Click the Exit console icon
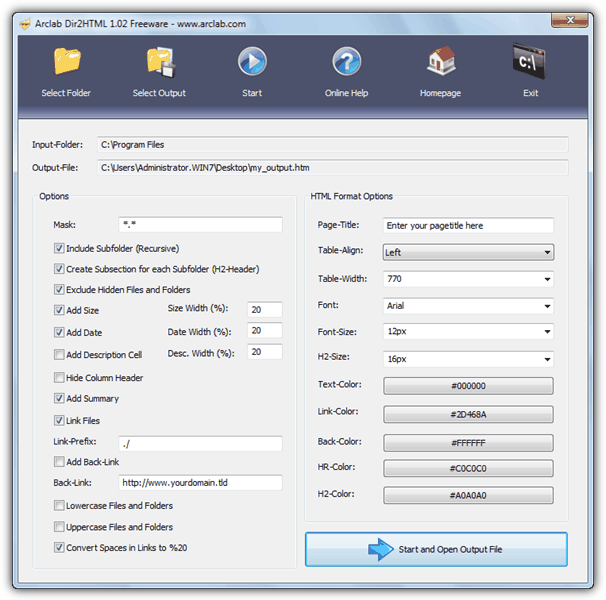 pyautogui.click(x=530, y=63)
